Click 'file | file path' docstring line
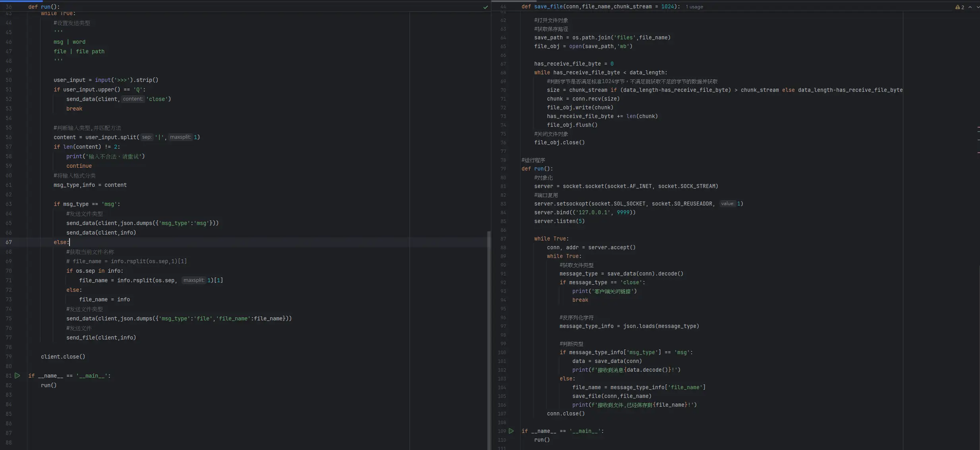980x450 pixels. click(x=79, y=51)
